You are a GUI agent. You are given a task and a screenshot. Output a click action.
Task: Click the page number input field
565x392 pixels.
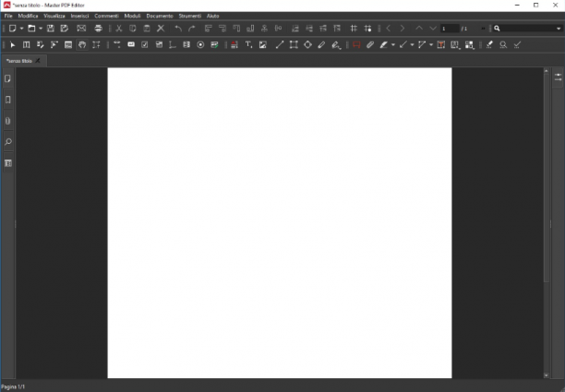(x=450, y=29)
